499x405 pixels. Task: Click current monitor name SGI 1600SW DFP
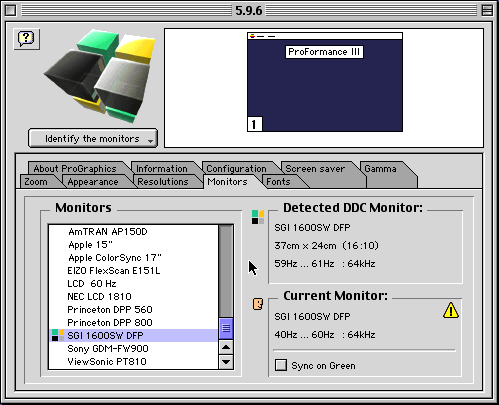coord(312,316)
